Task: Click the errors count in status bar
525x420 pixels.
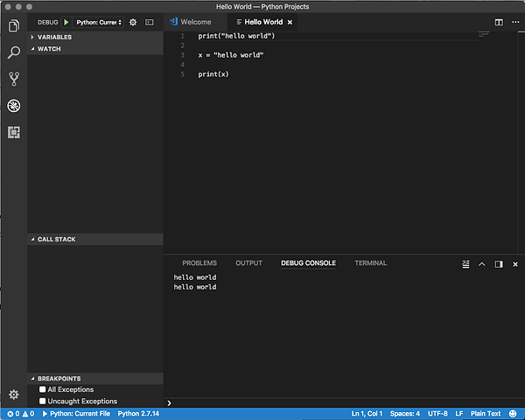Action: coord(13,414)
